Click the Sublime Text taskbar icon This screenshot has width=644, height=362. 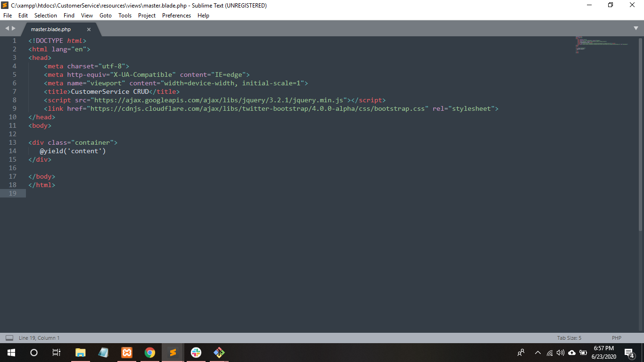click(x=173, y=353)
